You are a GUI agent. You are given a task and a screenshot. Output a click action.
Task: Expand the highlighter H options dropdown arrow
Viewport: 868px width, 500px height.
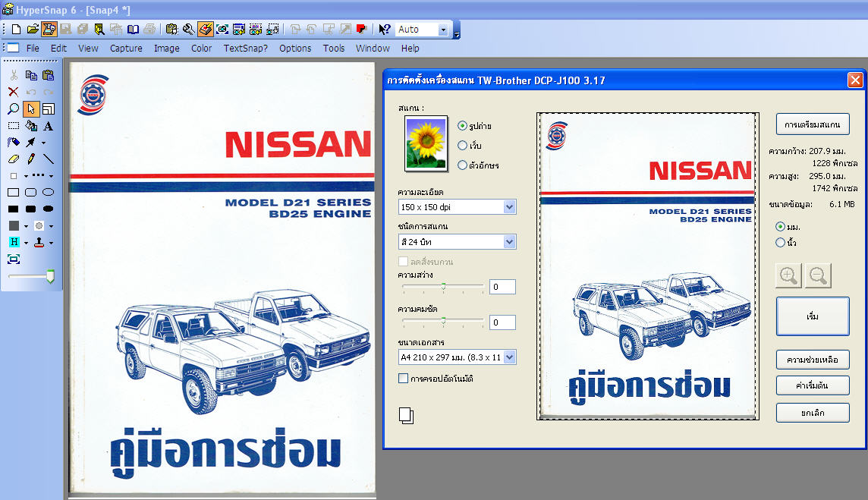point(26,243)
